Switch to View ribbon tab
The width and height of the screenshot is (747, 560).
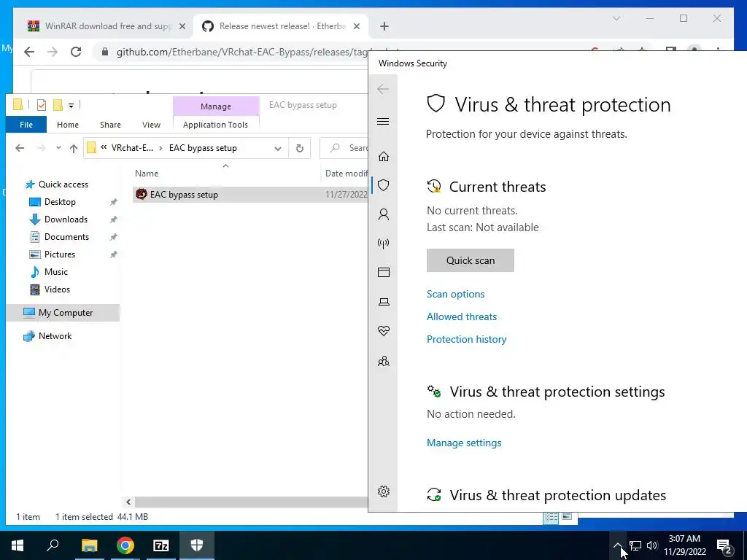[151, 125]
